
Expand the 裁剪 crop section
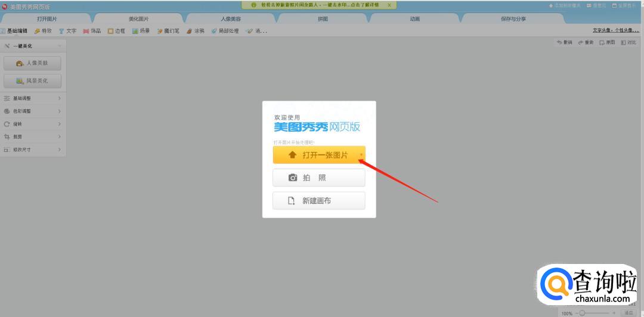pyautogui.click(x=33, y=136)
